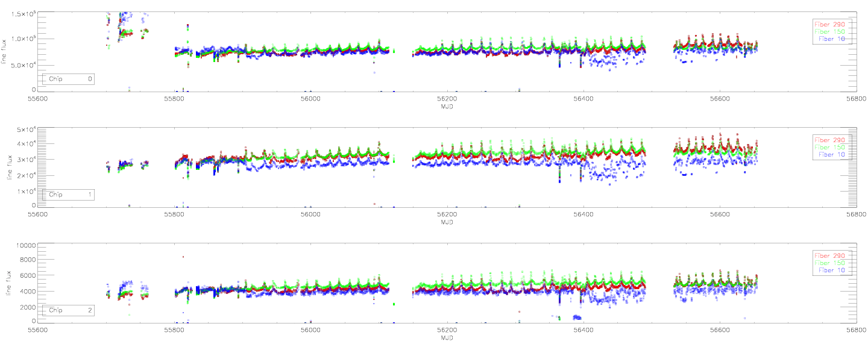Click the '4×10^4' y-tick label in Chip 1 plot
Screen dimensions: 868x347
point(25,145)
